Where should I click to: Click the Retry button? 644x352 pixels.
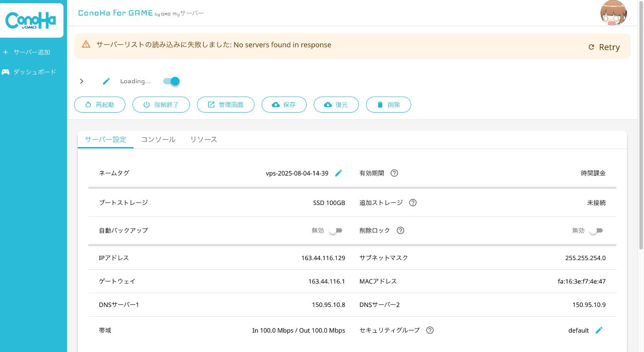click(604, 47)
